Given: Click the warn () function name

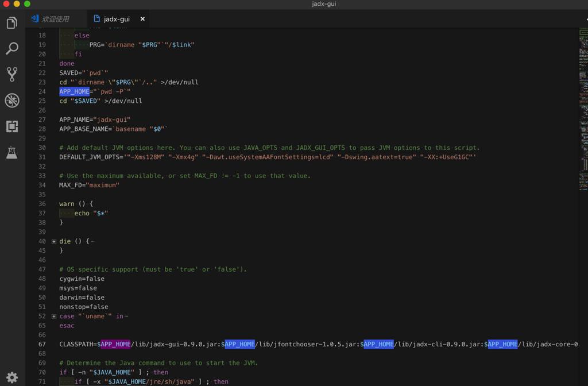Looking at the screenshot, I should (x=67, y=204).
